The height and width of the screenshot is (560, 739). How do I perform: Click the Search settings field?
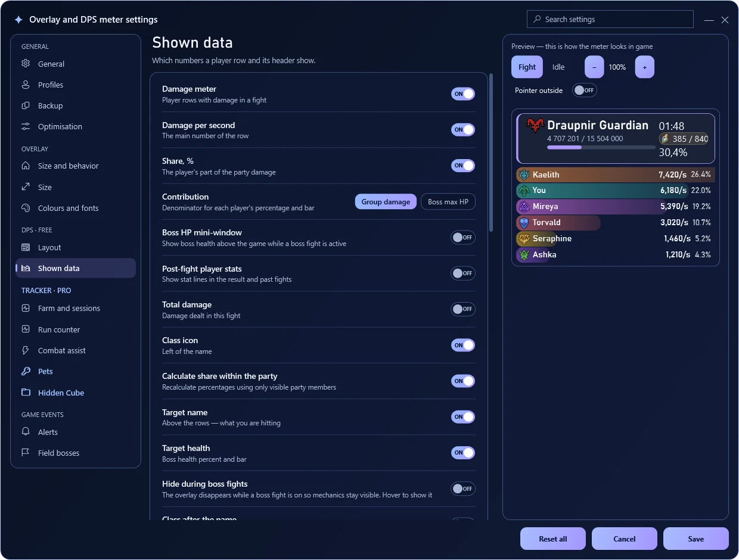point(610,19)
